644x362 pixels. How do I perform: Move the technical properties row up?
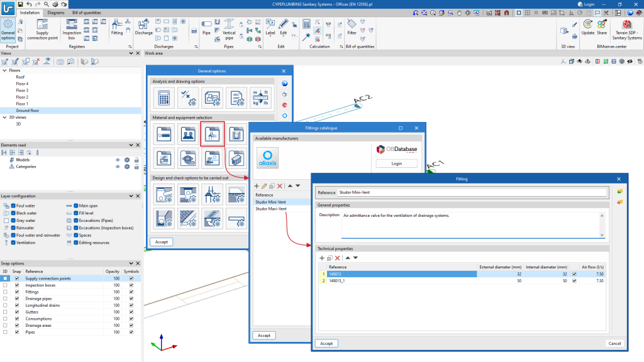pyautogui.click(x=348, y=258)
